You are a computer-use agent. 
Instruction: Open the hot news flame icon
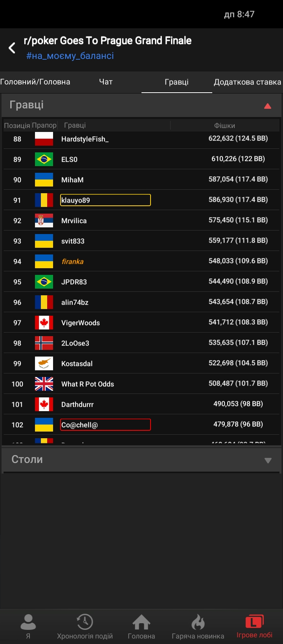[x=198, y=623]
